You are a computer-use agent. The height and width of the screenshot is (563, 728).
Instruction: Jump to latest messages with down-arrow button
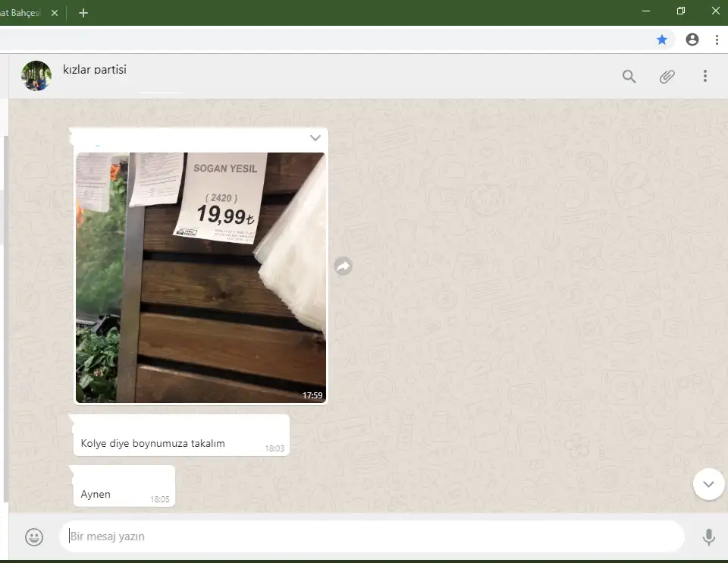pos(708,484)
